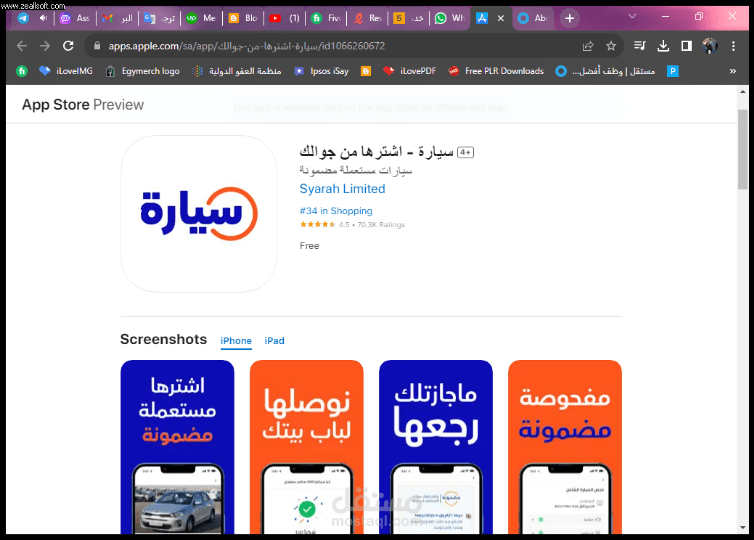Click the share page icon in address bar
This screenshot has width=754, height=540.
(x=588, y=46)
